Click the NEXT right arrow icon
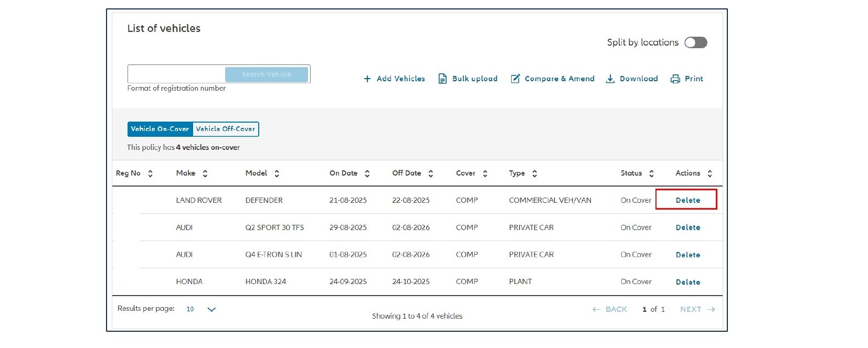868x348 pixels. click(711, 310)
